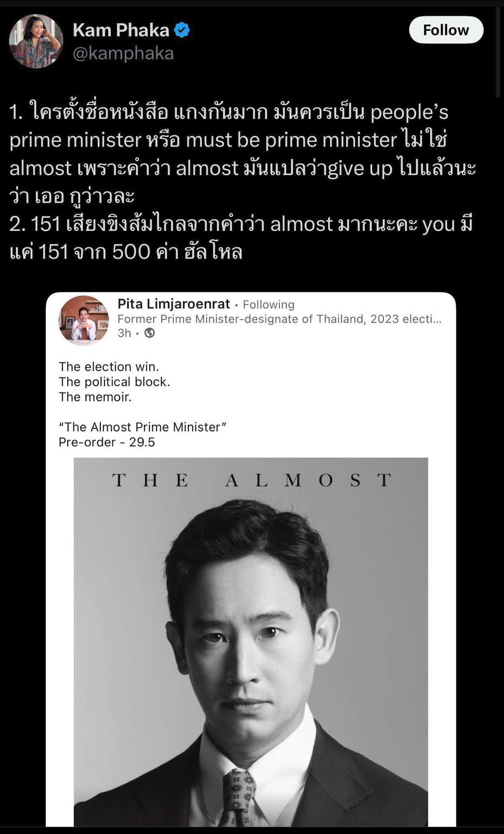The height and width of the screenshot is (834, 504).
Task: Click the Kam Phaka display name
Action: coord(121,30)
